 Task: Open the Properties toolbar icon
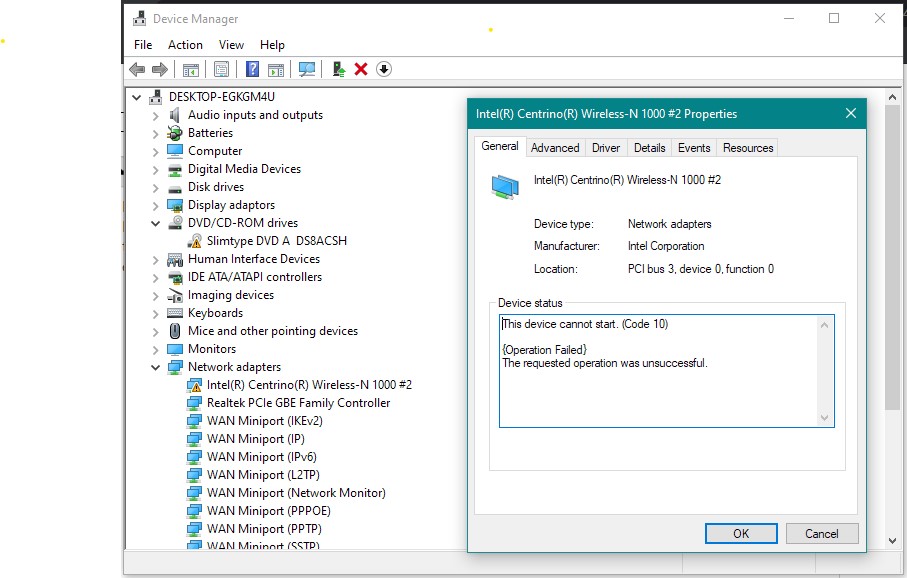[221, 69]
